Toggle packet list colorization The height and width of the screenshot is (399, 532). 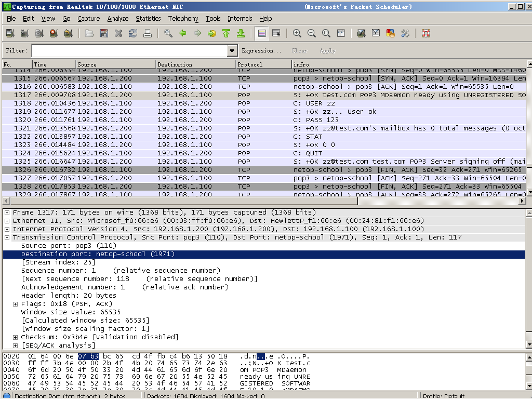[262, 33]
